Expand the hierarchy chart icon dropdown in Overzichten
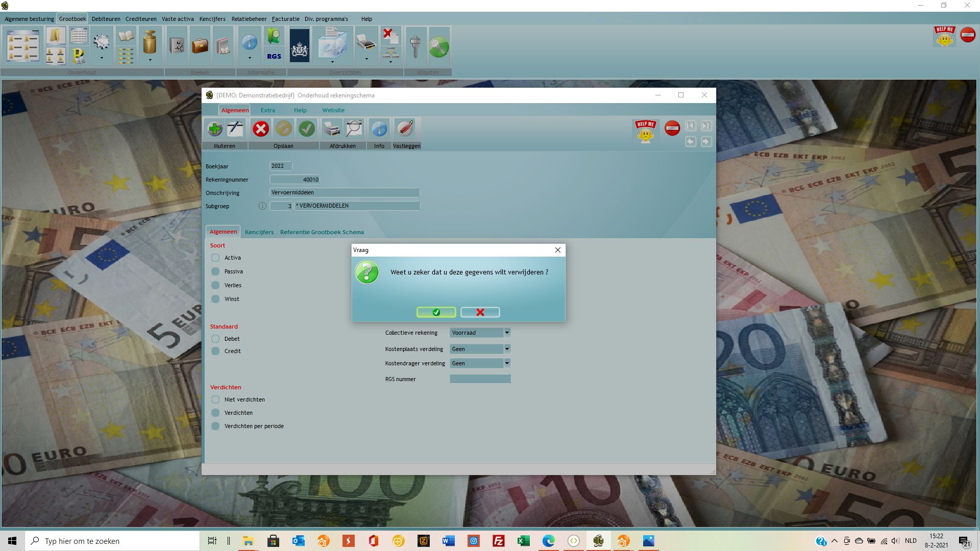The width and height of the screenshot is (980, 551). point(390,62)
